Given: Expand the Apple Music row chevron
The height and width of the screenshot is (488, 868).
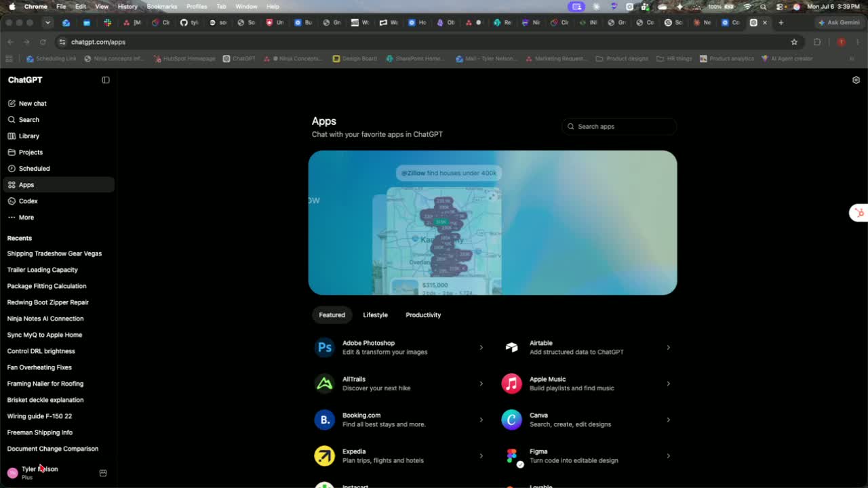Looking at the screenshot, I should click(668, 384).
